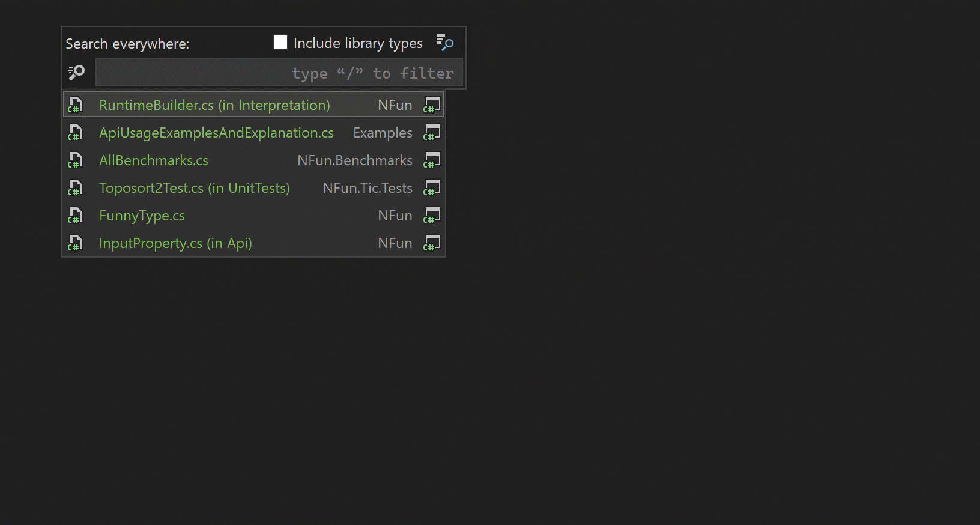Click Examples project icon
The image size is (980, 525).
(432, 132)
